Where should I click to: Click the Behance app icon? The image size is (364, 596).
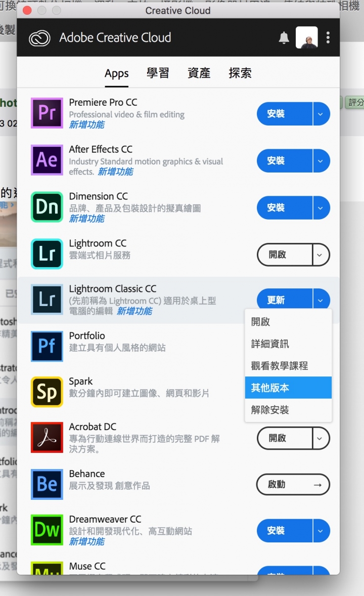point(47,484)
